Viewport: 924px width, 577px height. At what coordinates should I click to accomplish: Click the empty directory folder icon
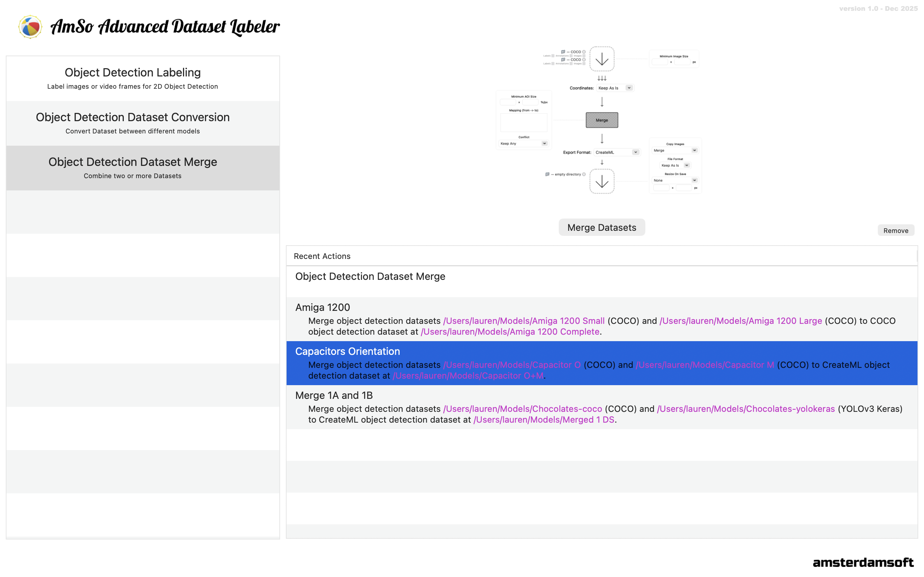[x=547, y=175]
